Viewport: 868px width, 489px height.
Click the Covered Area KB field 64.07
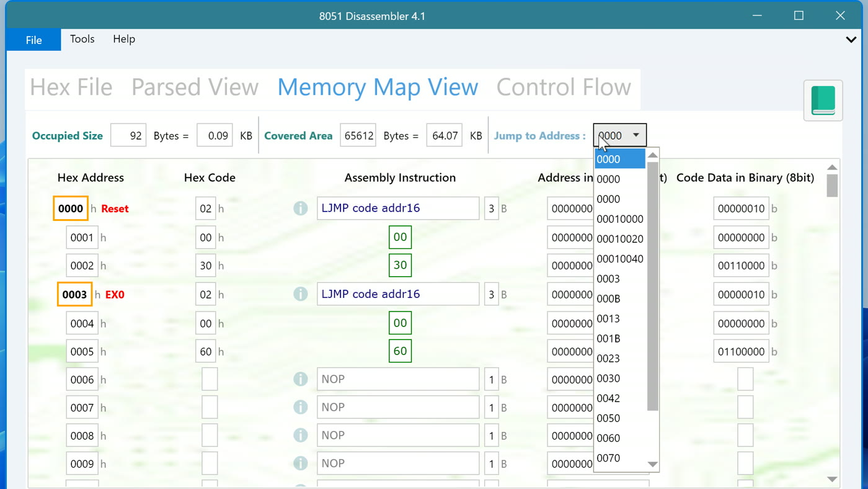[444, 135]
